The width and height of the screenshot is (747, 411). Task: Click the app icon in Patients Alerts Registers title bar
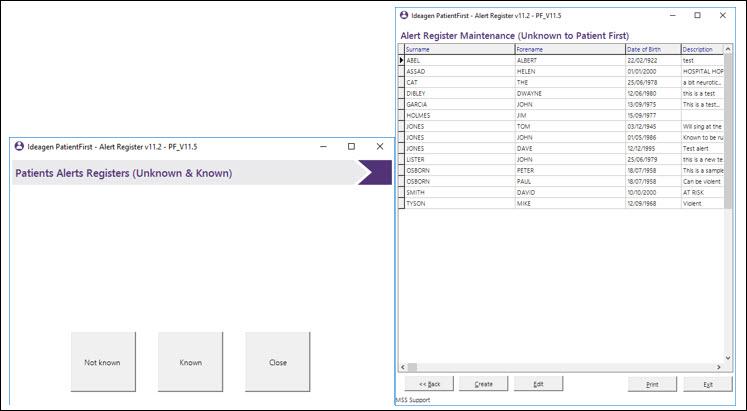[19, 146]
